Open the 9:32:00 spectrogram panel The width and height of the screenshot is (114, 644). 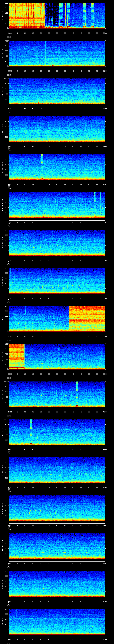(57, 129)
